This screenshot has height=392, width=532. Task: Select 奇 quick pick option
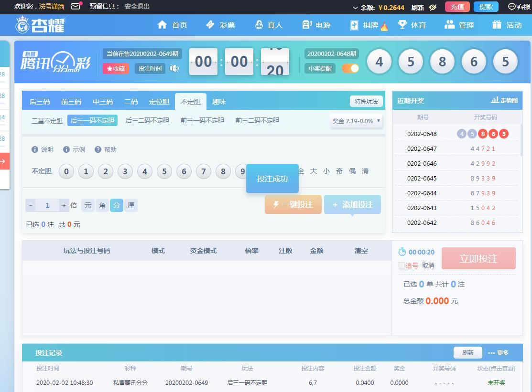click(339, 171)
